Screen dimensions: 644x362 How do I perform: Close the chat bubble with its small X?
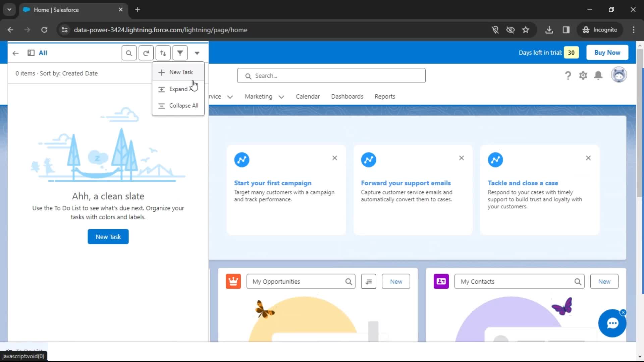[623, 312]
